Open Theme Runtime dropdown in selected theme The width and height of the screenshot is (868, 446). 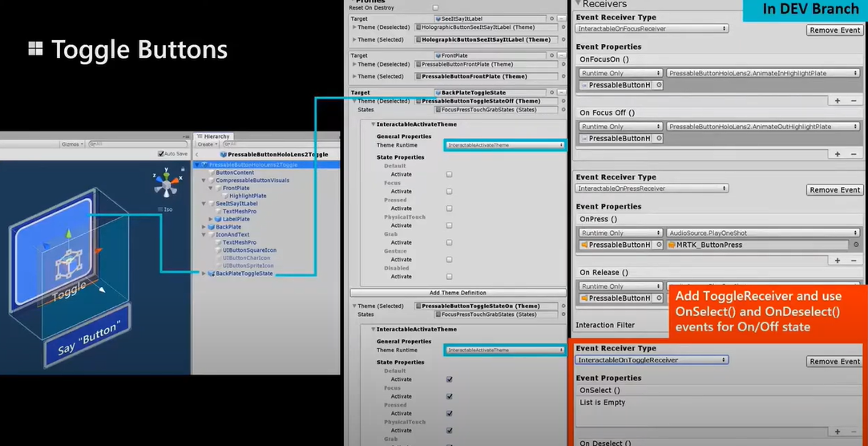click(x=505, y=351)
